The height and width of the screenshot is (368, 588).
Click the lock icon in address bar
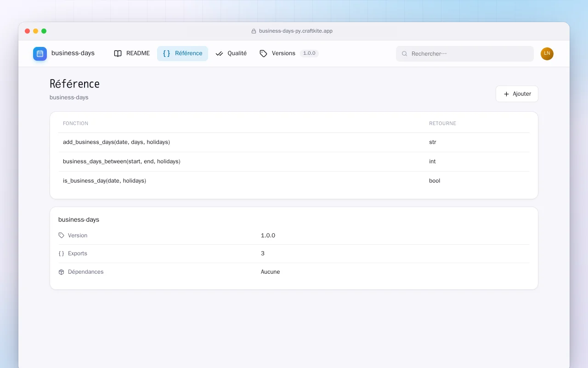click(x=254, y=31)
